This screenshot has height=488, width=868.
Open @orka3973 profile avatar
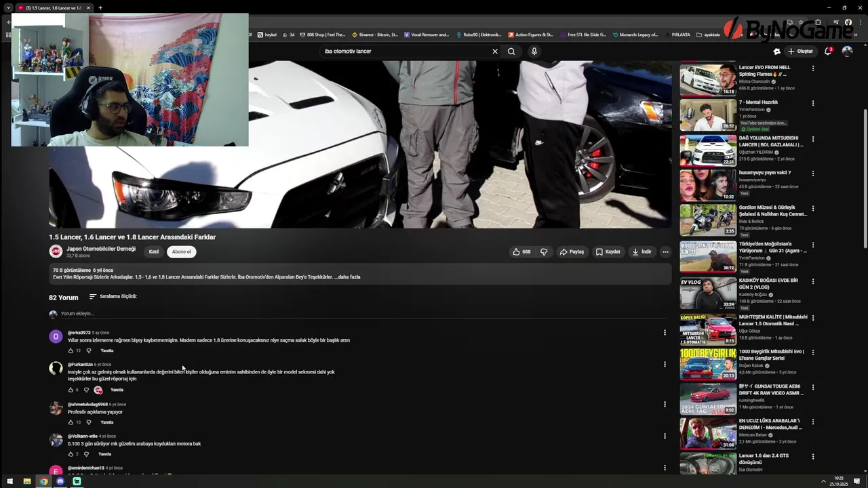point(56,337)
